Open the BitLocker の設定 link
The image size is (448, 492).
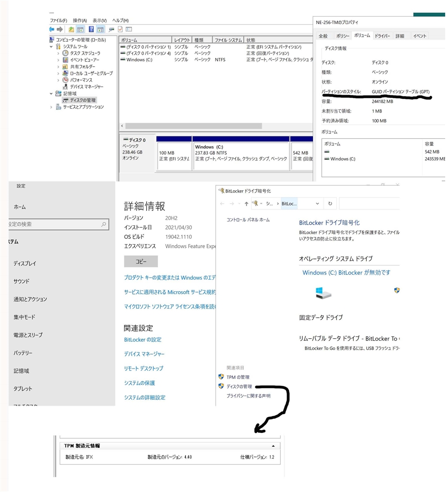[x=143, y=340]
